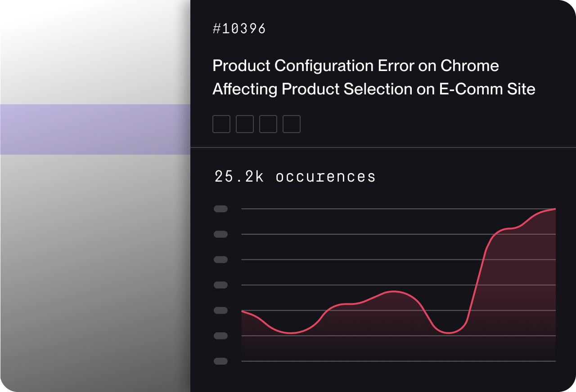
Task: Click the chart line's starting point at the left
Action: click(243, 311)
